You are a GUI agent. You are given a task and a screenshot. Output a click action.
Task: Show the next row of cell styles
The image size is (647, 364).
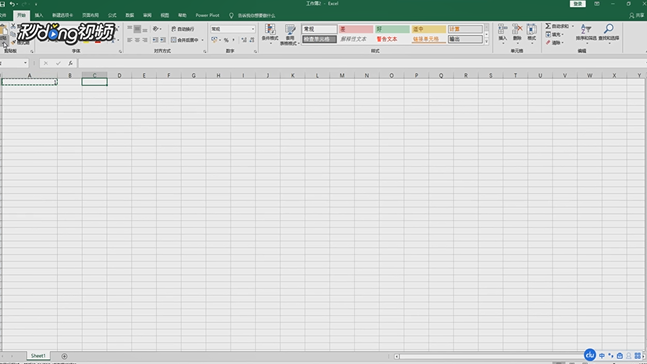(x=486, y=34)
